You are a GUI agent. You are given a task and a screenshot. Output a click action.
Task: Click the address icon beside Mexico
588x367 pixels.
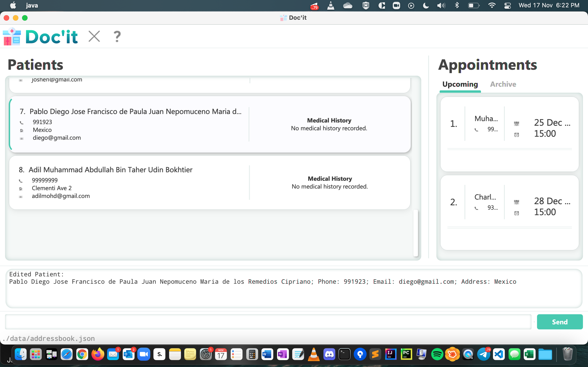point(22,130)
